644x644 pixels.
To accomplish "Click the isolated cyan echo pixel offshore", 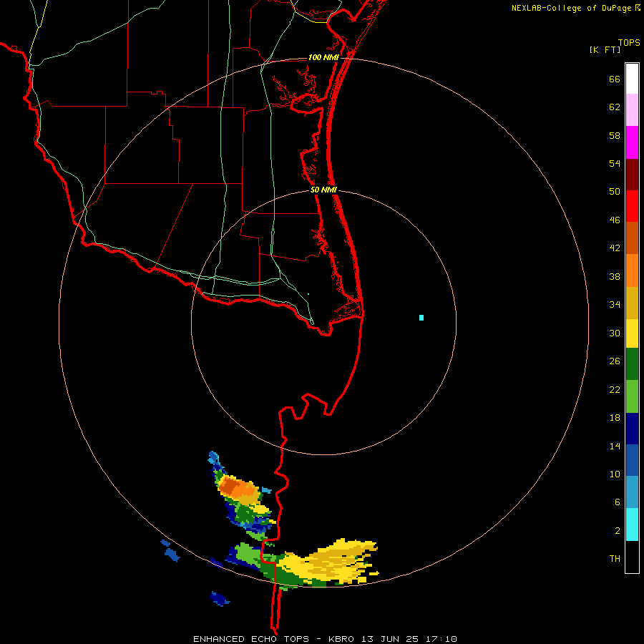I will click(x=421, y=318).
